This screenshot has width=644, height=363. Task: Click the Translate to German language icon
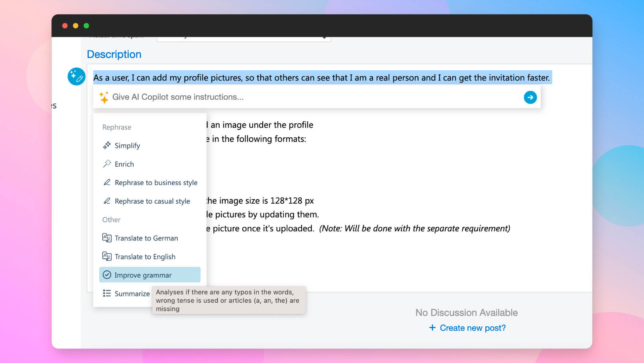(x=107, y=238)
